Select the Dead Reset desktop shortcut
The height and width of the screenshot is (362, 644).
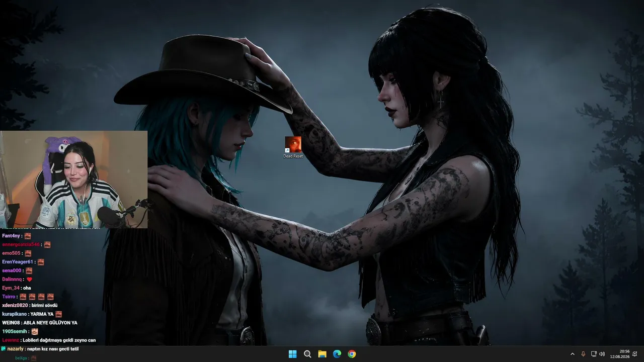(293, 147)
